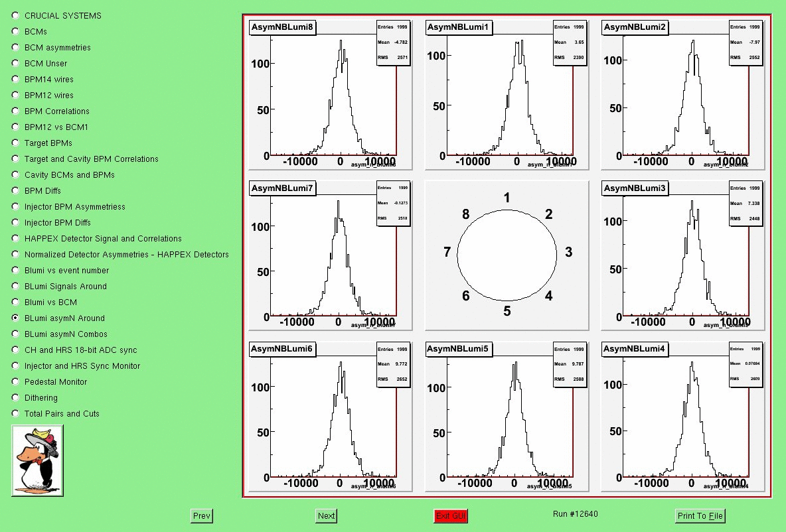Screen dimensions: 786x532
Task: Choose Target and Cavity BPM Correlations
Action: coord(15,159)
